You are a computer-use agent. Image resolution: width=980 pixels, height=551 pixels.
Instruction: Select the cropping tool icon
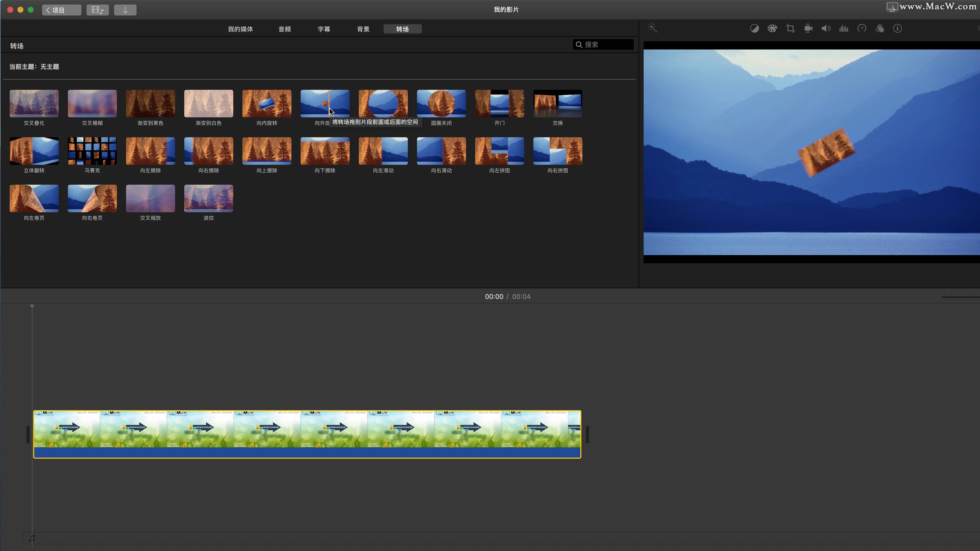point(790,29)
